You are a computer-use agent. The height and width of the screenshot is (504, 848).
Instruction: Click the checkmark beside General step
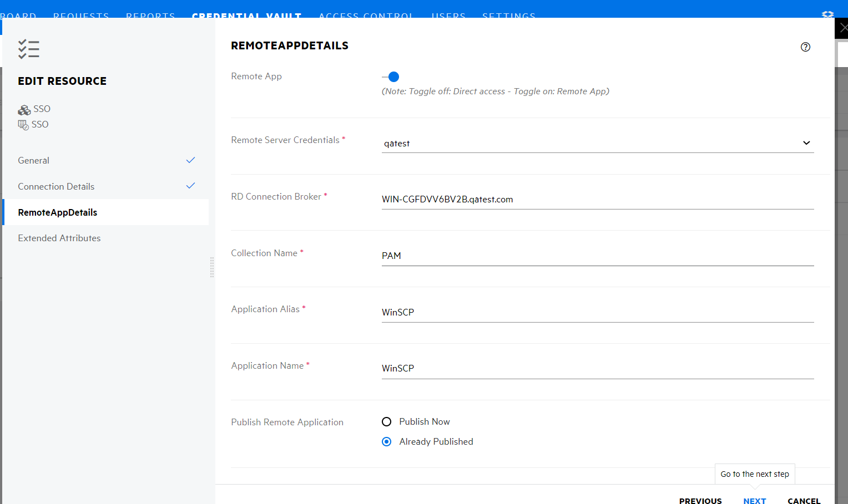[x=190, y=160]
